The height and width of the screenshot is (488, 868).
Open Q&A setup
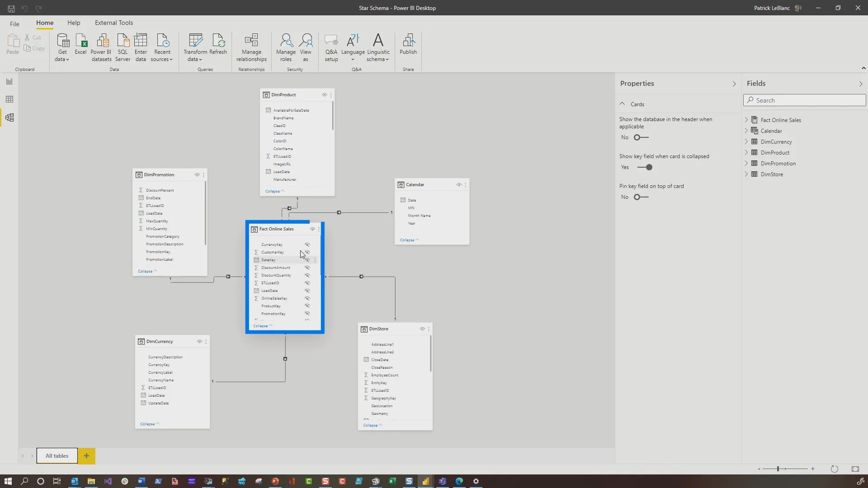click(x=331, y=47)
